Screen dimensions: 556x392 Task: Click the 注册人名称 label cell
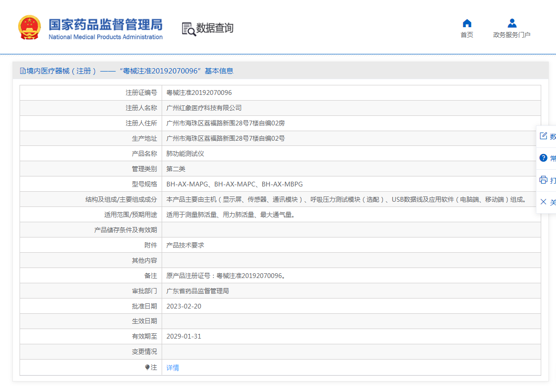point(91,108)
